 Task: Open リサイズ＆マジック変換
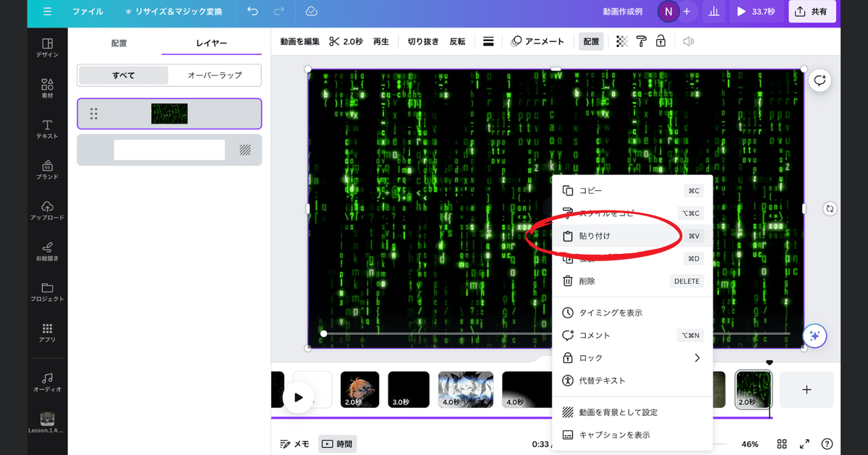coord(174,12)
